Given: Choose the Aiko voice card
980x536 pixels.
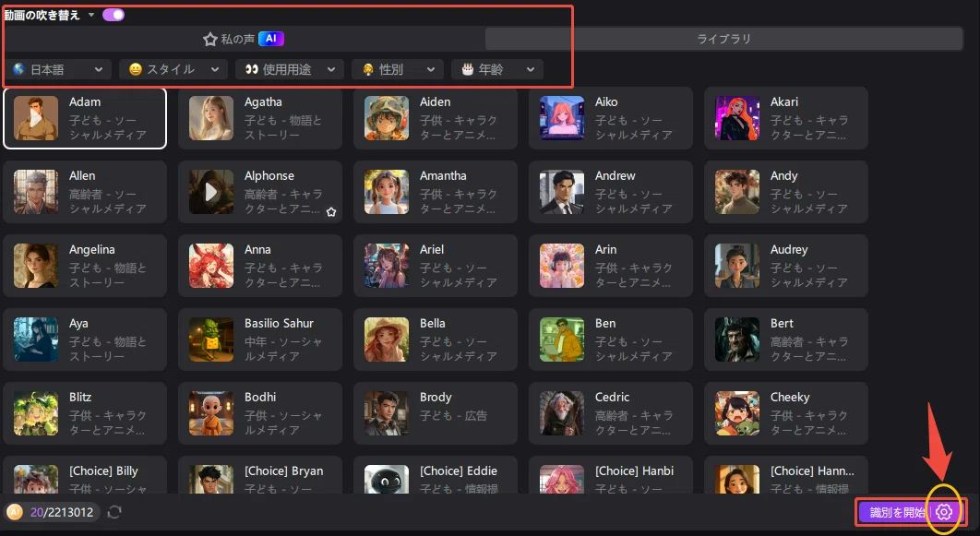Looking at the screenshot, I should [x=610, y=118].
